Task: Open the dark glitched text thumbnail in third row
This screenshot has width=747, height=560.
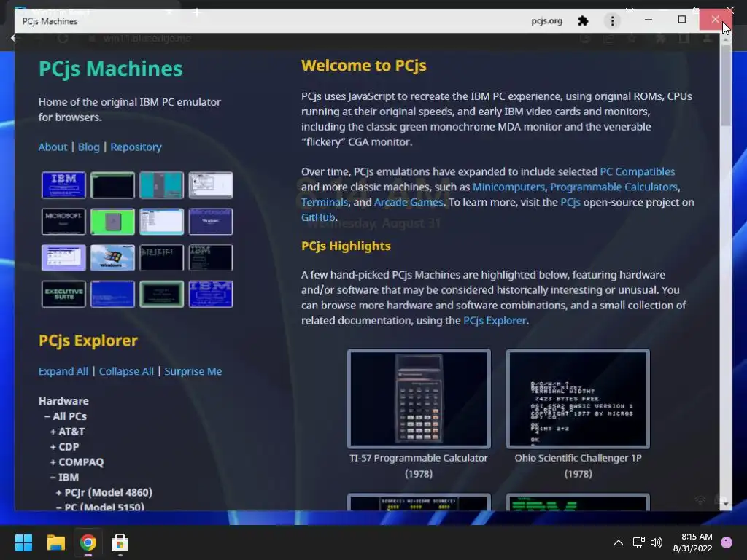Action: [x=161, y=257]
